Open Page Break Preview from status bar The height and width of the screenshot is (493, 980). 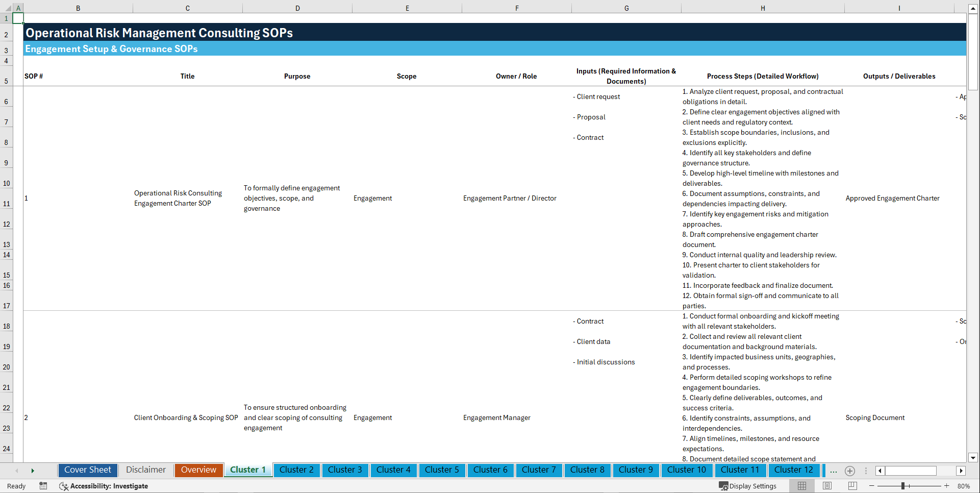click(x=851, y=486)
